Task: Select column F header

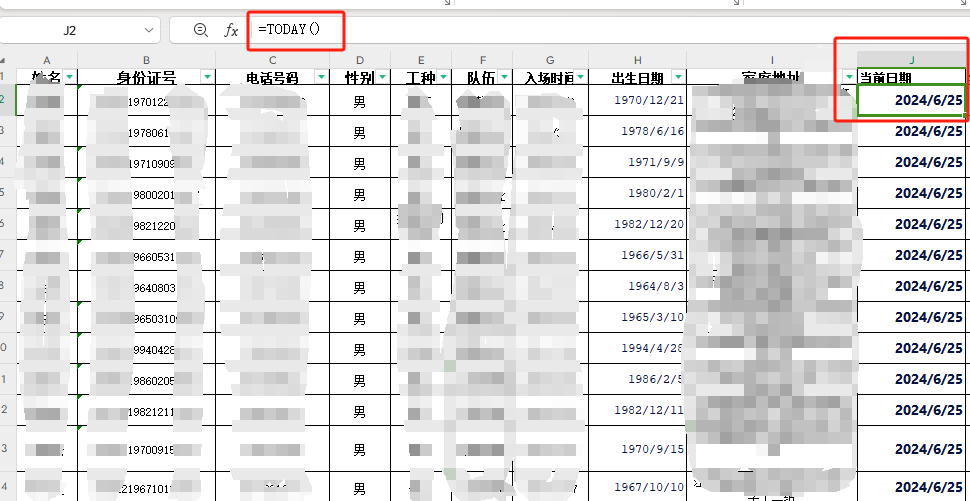Action: tap(483, 60)
